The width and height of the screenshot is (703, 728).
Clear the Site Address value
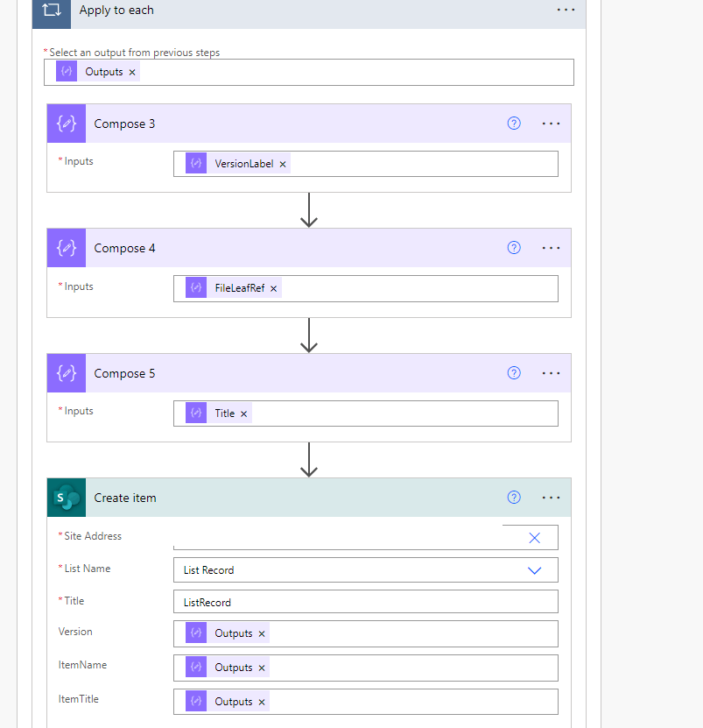pyautogui.click(x=535, y=538)
